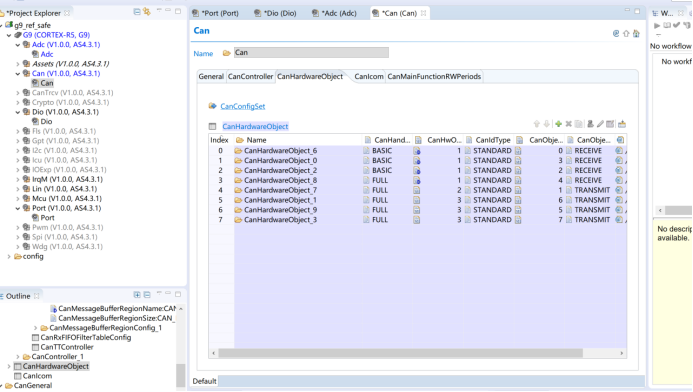The width and height of the screenshot is (693, 392).
Task: Select the Port item under Port module
Action: [47, 218]
